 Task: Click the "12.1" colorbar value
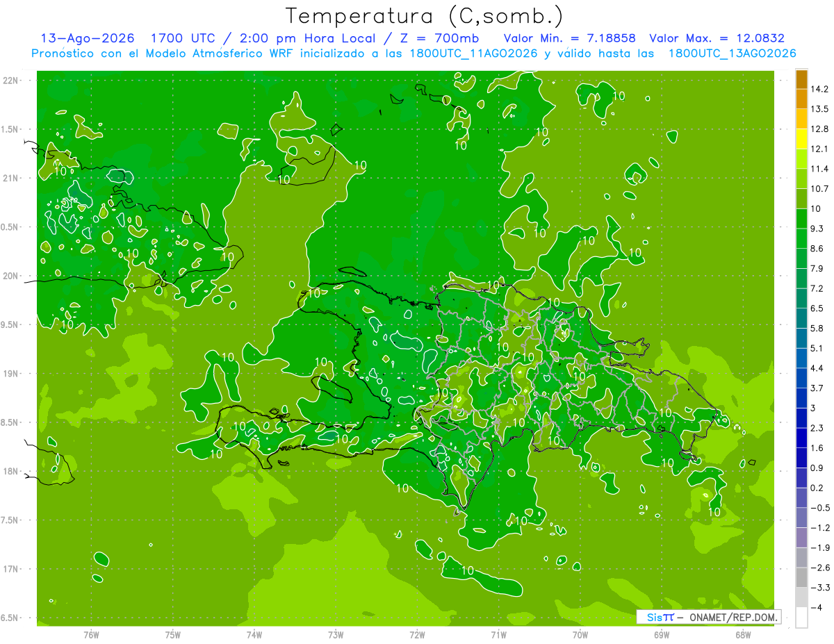[819, 149]
